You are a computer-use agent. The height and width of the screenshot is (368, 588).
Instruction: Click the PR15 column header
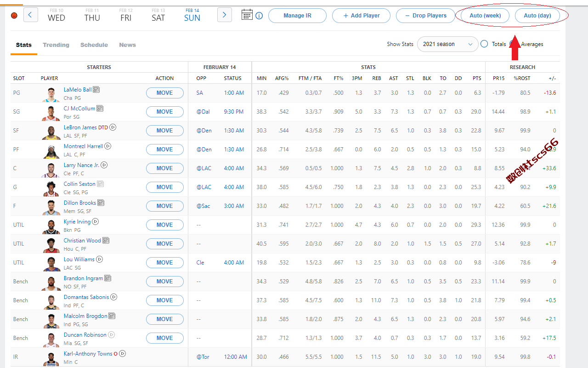click(499, 79)
